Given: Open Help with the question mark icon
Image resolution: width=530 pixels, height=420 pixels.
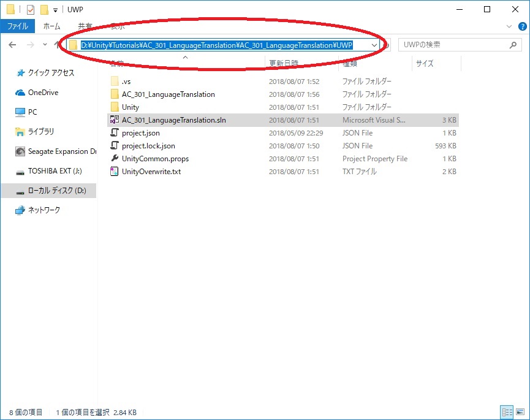Looking at the screenshot, I should [x=522, y=26].
